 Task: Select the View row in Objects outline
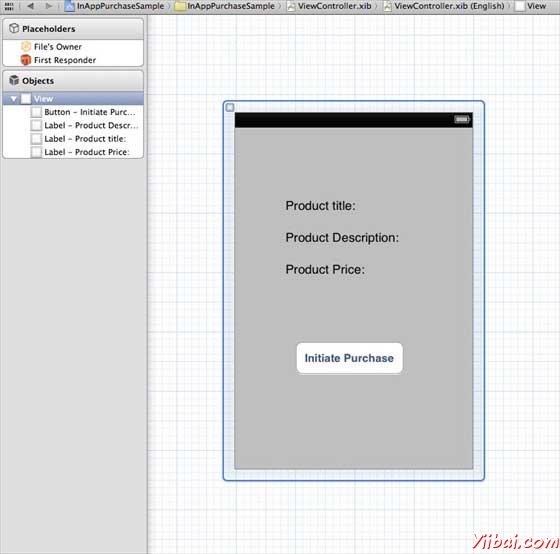(x=73, y=99)
